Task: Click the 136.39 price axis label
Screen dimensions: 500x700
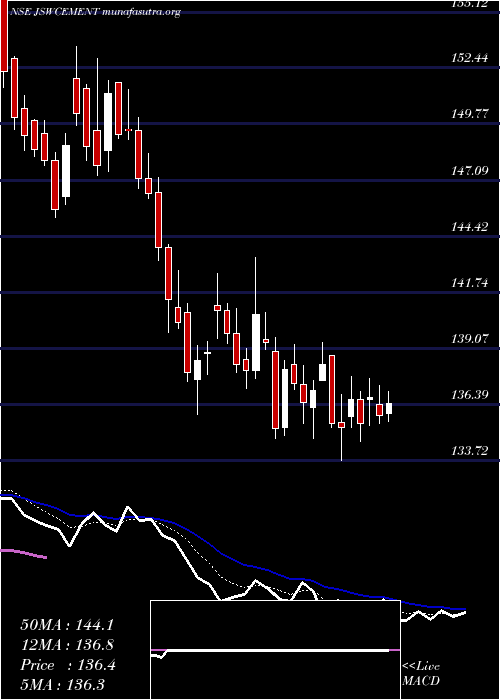Action: [x=468, y=395]
